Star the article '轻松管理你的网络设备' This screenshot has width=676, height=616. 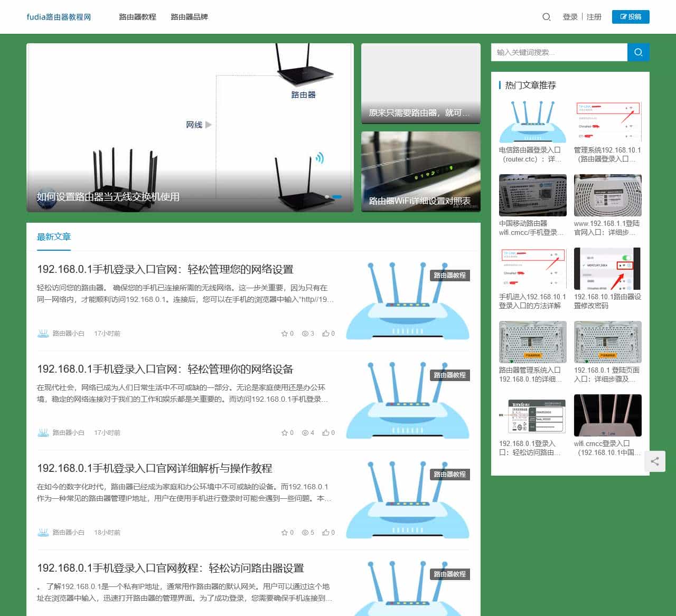coord(285,433)
